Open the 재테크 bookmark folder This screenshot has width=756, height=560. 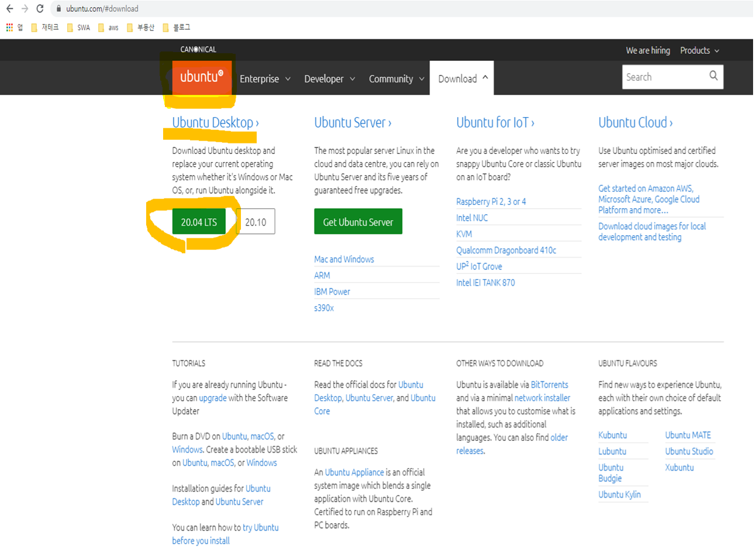point(44,28)
